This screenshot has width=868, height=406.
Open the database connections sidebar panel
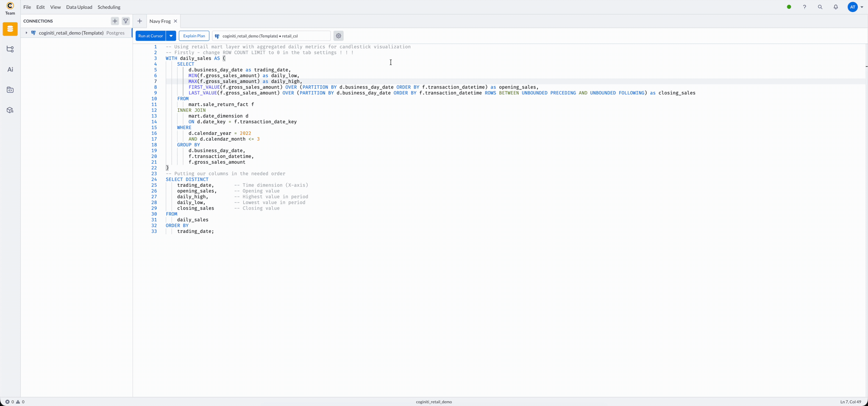10,29
